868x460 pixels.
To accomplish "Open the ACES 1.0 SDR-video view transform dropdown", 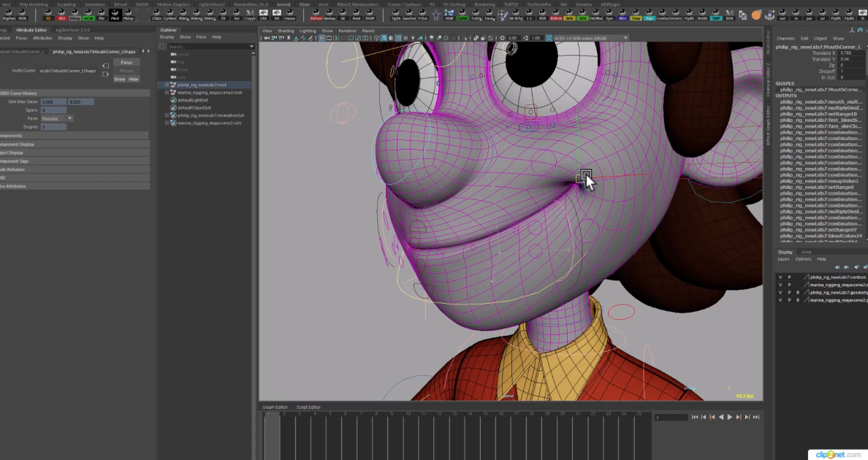I will [591, 38].
